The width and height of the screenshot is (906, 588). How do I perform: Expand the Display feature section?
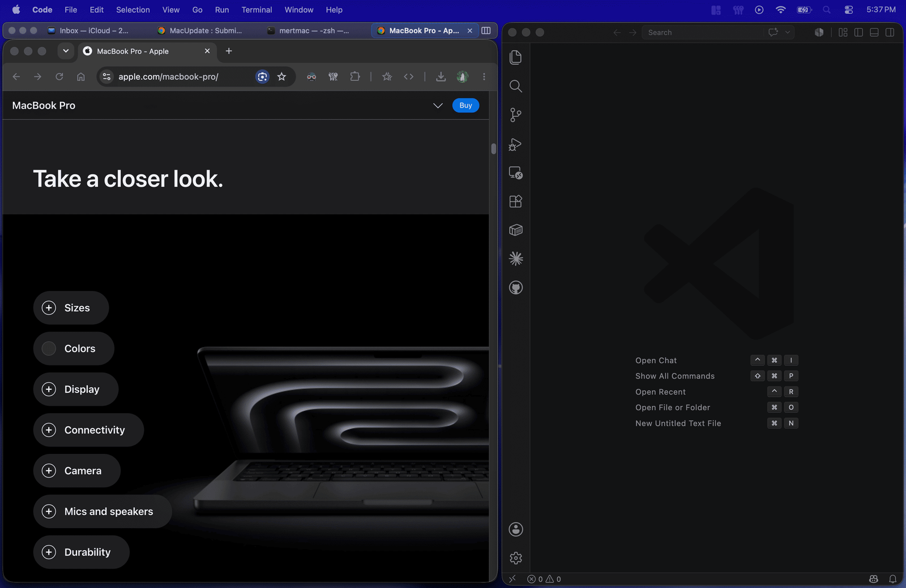point(76,389)
